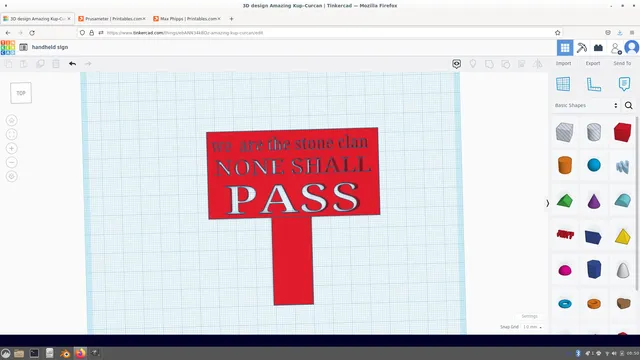Collapse the shapes panel chevron
Viewport: 640px width, 360px height.
click(547, 203)
